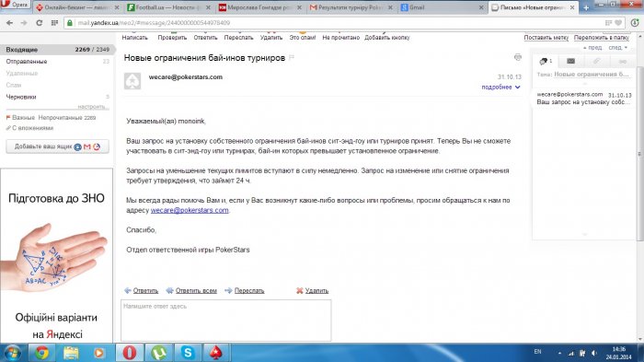Click the print message icon
The image size is (644, 362).
point(517,57)
